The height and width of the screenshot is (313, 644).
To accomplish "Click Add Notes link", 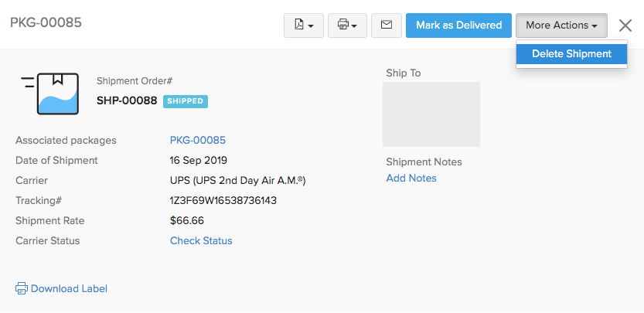I will (x=411, y=179).
